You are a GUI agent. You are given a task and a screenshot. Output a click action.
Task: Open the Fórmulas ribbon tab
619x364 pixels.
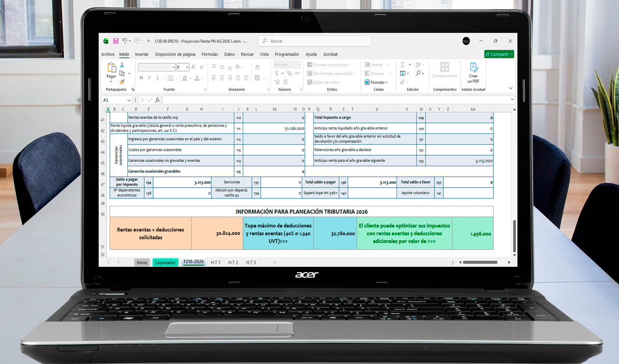pyautogui.click(x=209, y=54)
